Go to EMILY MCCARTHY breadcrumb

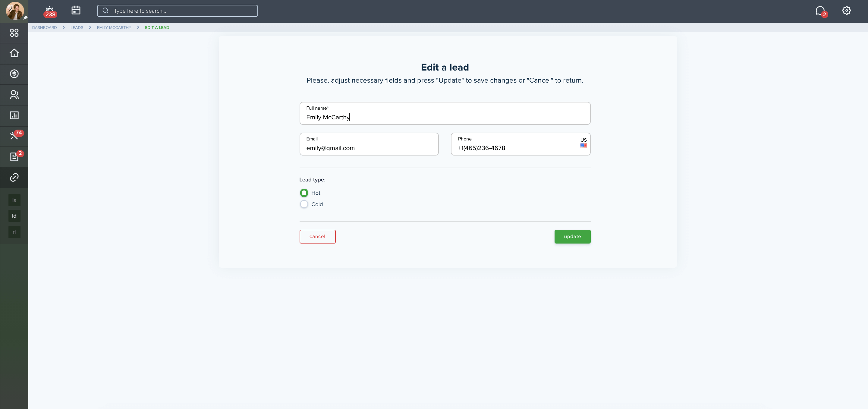pos(114,28)
